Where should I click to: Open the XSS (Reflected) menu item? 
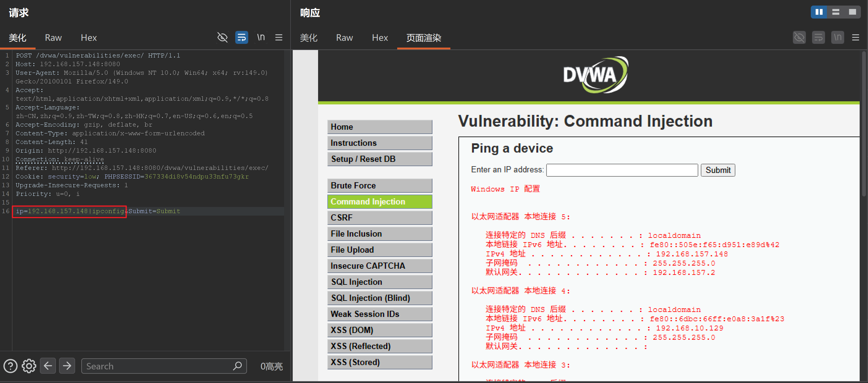tap(380, 346)
